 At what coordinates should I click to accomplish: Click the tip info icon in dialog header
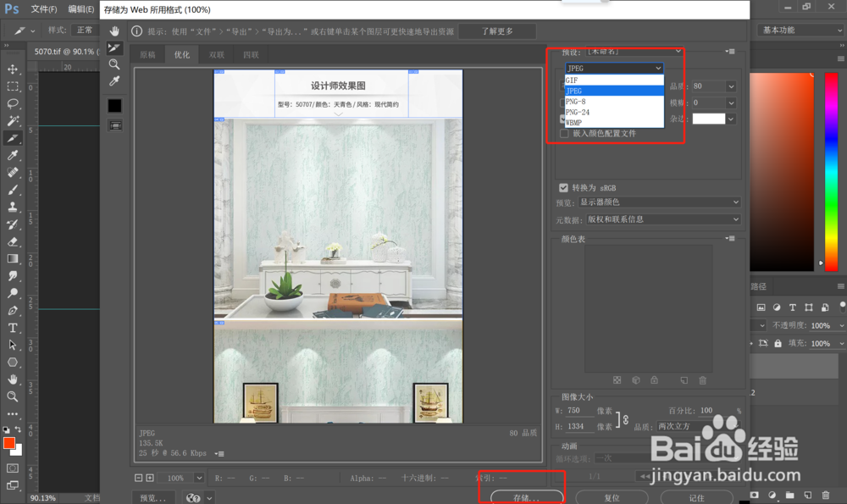pos(136,31)
